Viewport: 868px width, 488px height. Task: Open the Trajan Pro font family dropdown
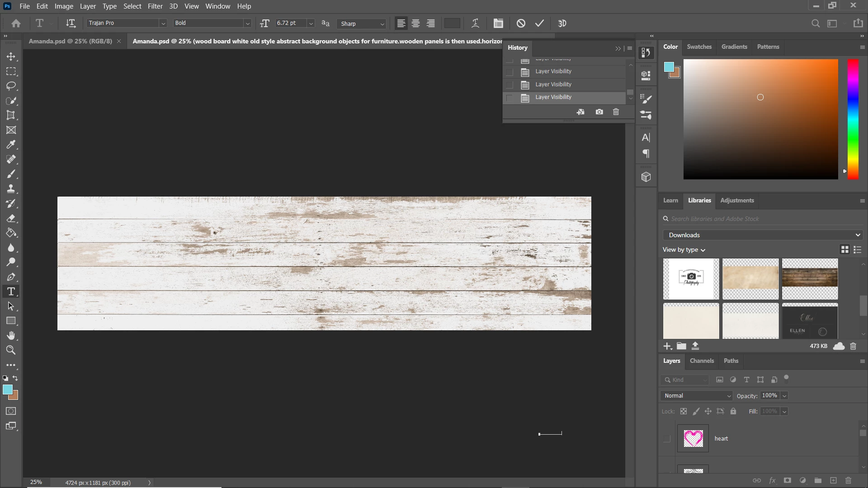point(163,23)
